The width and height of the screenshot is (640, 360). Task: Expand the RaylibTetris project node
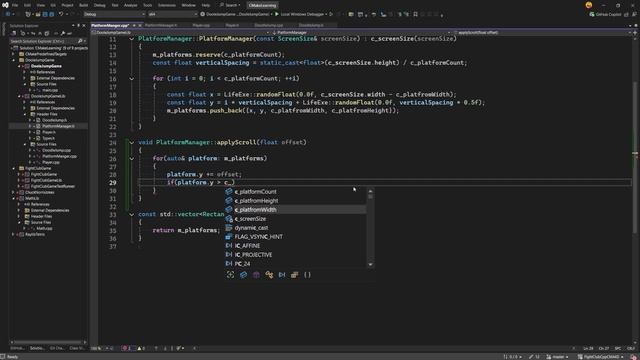(x=13, y=234)
